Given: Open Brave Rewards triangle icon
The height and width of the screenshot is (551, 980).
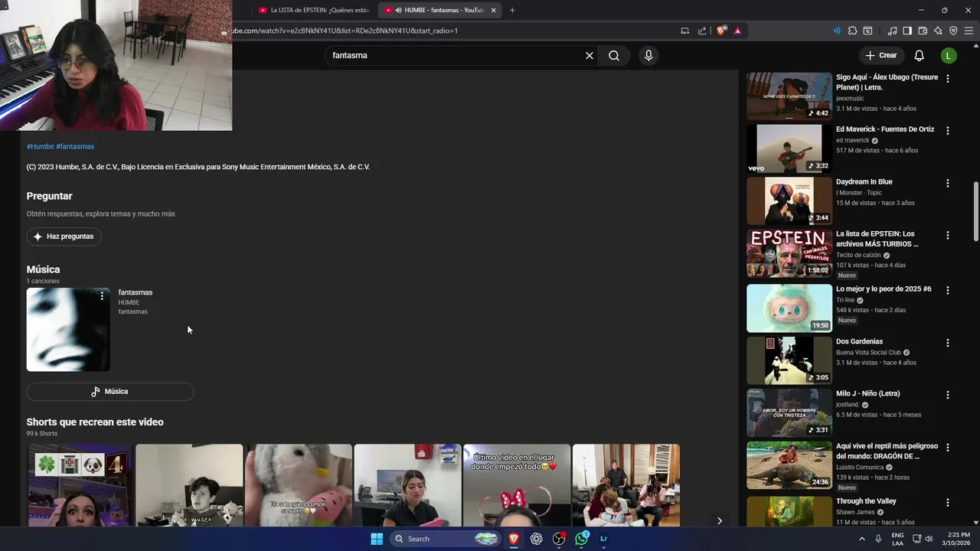Looking at the screenshot, I should 737,31.
